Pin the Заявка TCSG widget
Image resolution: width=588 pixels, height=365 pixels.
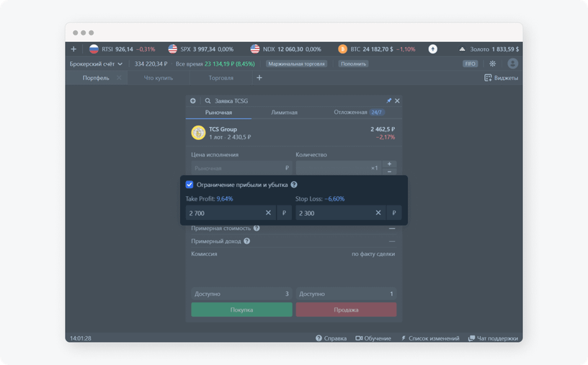(389, 101)
